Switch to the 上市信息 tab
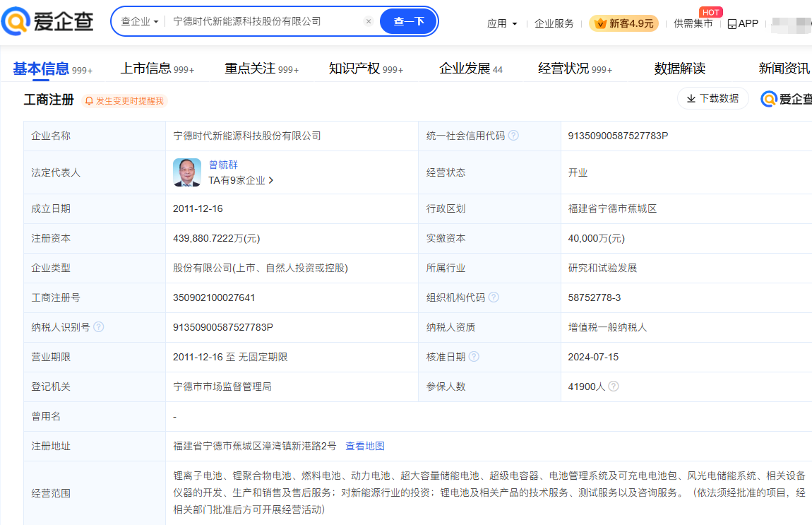 tap(157, 69)
